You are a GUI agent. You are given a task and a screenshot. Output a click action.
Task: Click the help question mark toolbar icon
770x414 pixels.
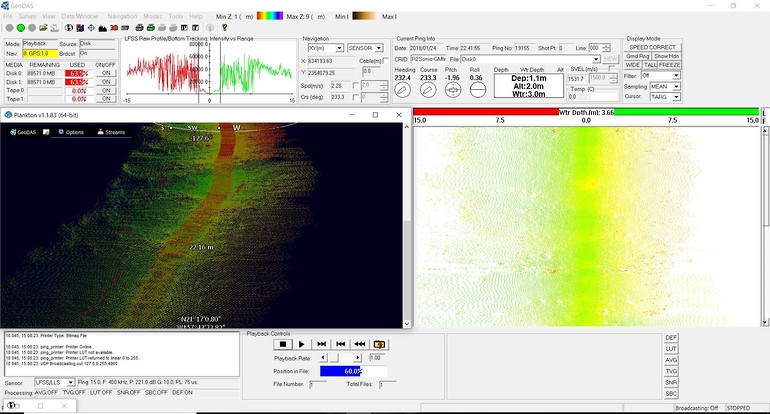tap(224, 28)
